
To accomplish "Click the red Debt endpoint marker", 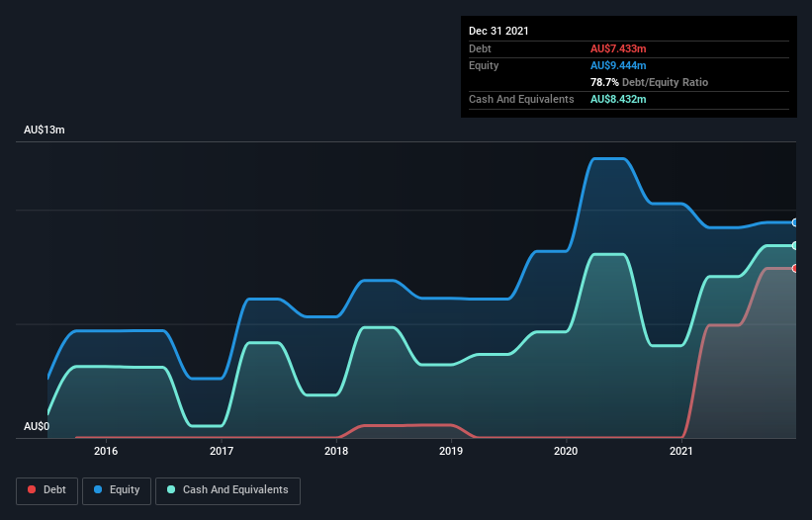I will point(795,269).
